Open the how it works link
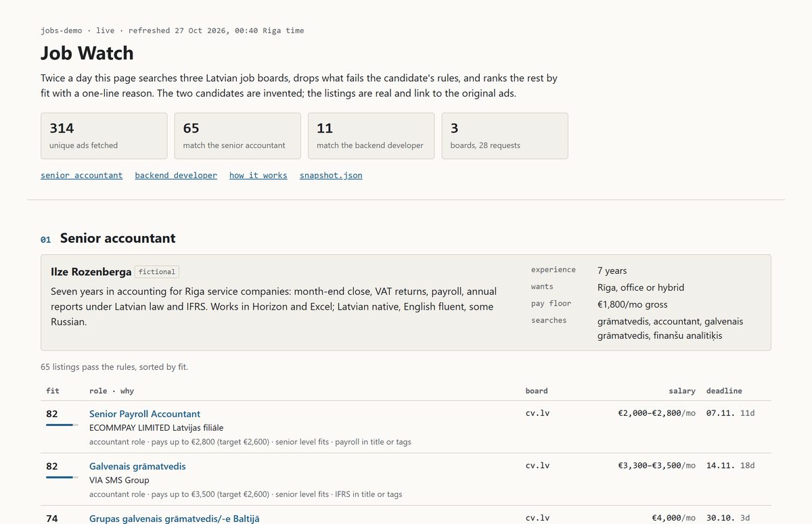The width and height of the screenshot is (812, 524). coord(258,175)
